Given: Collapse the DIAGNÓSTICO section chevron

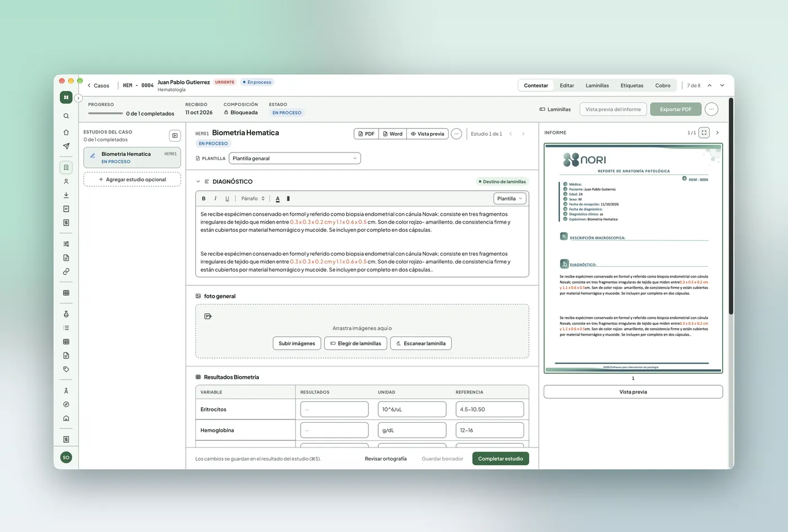Looking at the screenshot, I should click(x=198, y=182).
